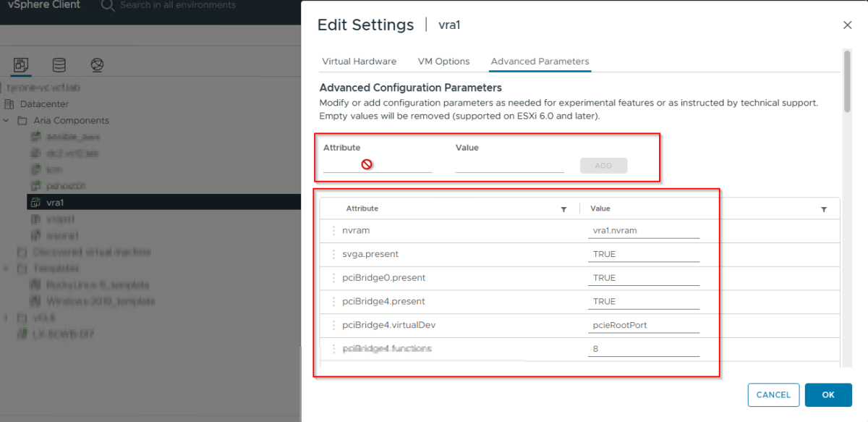868x422 pixels.
Task: Click the pciBridge4.present attribute name
Action: [x=383, y=301]
